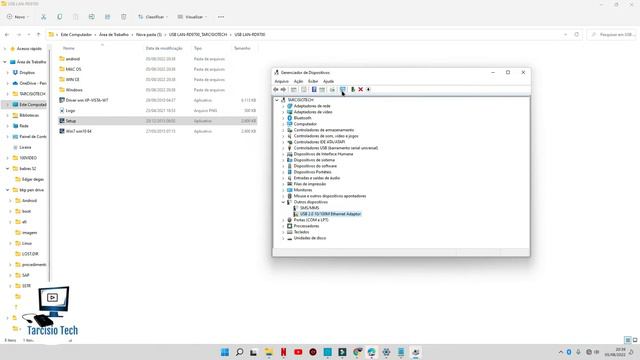
Task: Switch to details view icon at bottom right
Action: pyautogui.click(x=627, y=340)
